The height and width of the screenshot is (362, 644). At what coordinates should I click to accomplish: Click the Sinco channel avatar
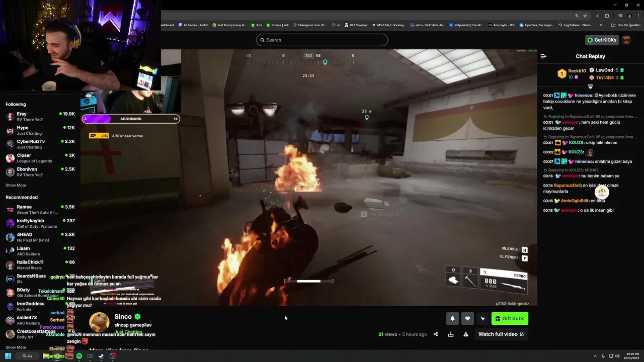pyautogui.click(x=99, y=322)
